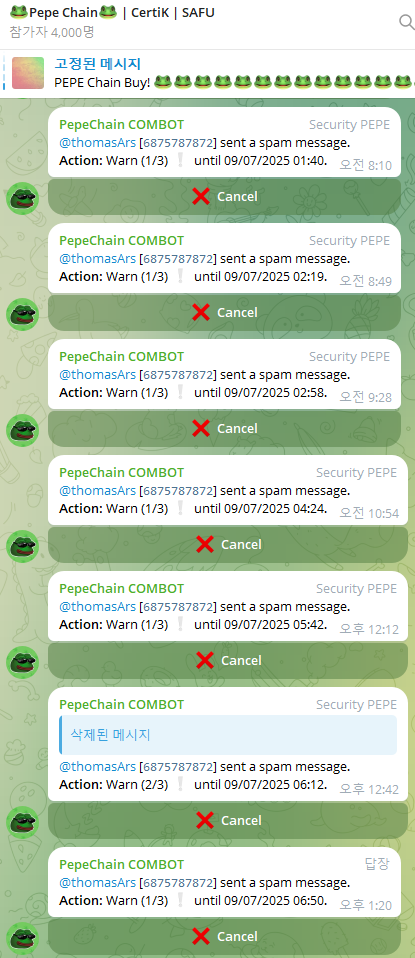Open the Pepe avatar beside the 10:54 message
Viewport: 415px width, 958px height.
[23, 547]
